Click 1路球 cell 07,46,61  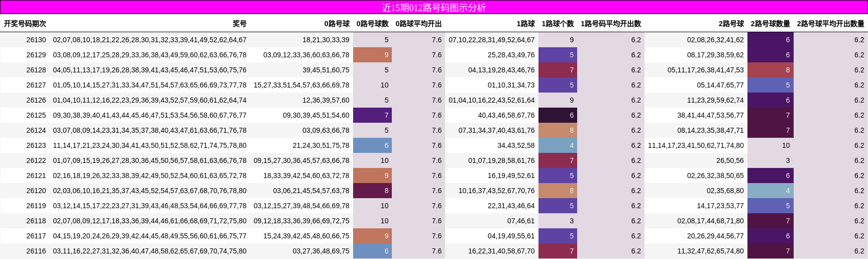(x=521, y=221)
